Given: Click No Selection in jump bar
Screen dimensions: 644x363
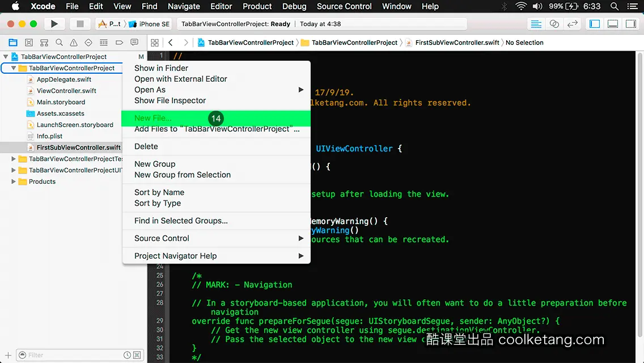Looking at the screenshot, I should tap(524, 43).
